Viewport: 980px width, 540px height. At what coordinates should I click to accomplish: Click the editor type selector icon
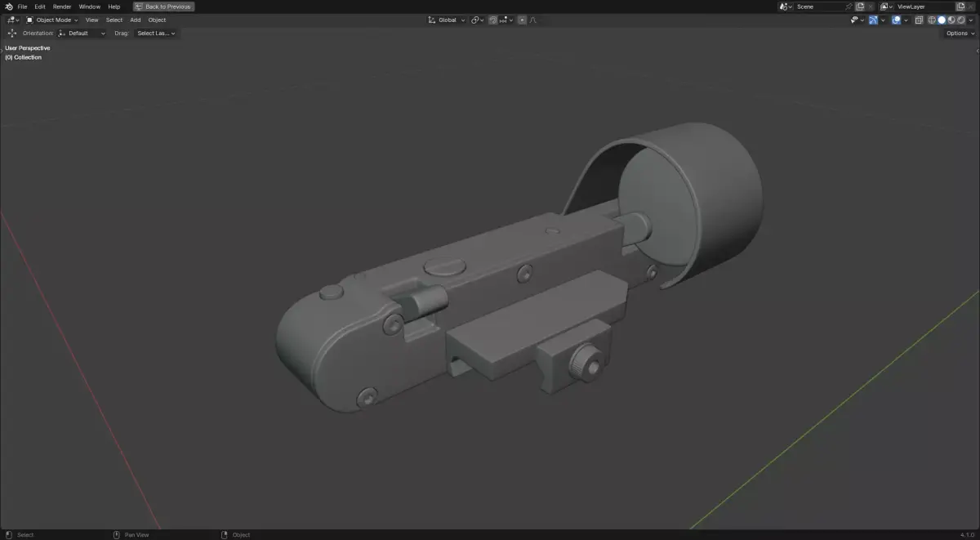pos(11,20)
